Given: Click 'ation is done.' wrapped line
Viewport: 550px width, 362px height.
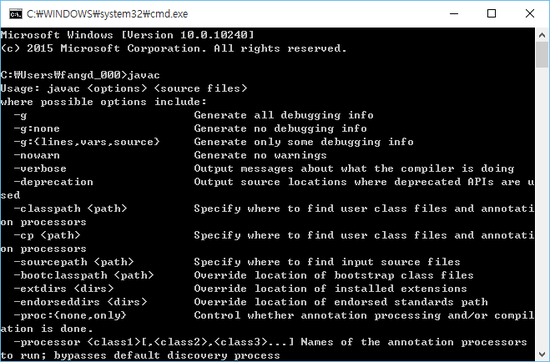Looking at the screenshot, I should [x=47, y=328].
